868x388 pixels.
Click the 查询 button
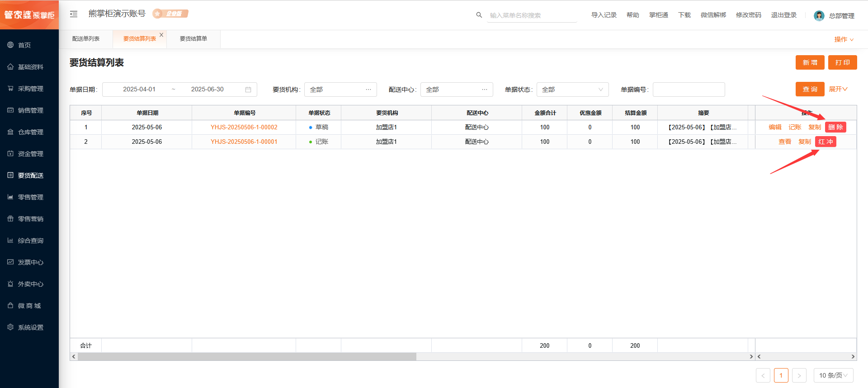point(810,90)
